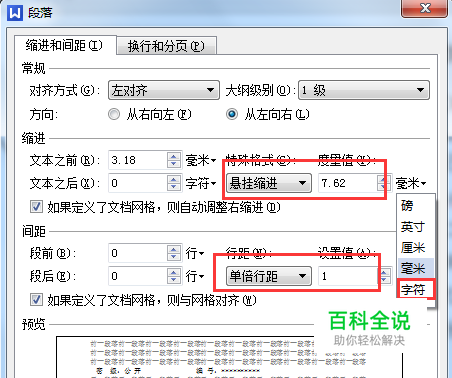Click the 段后 spacing value field
The height and width of the screenshot is (378, 452).
137,276
